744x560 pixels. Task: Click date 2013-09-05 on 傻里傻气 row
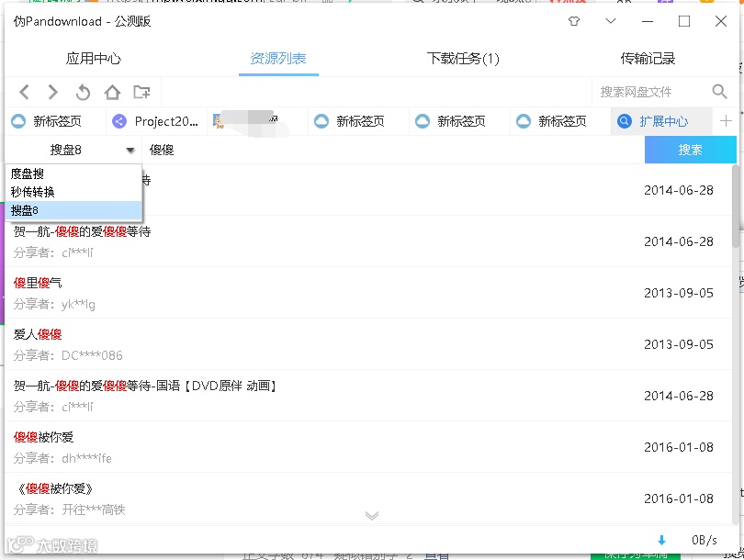(x=679, y=293)
